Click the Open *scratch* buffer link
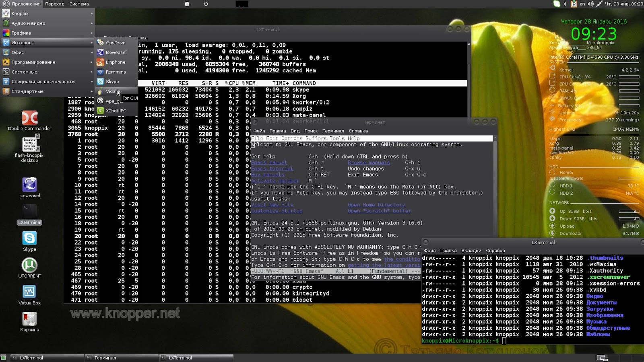Viewport: 644px width, 362px height. 380,211
